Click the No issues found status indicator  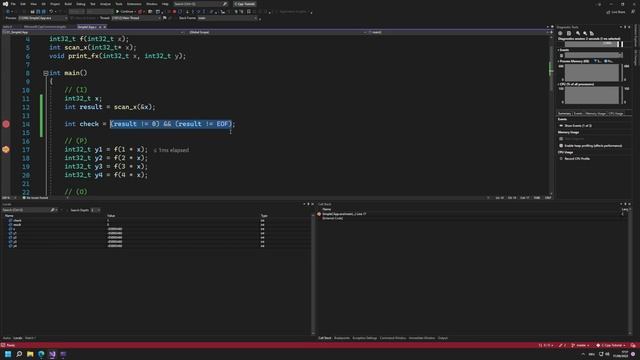(x=37, y=198)
